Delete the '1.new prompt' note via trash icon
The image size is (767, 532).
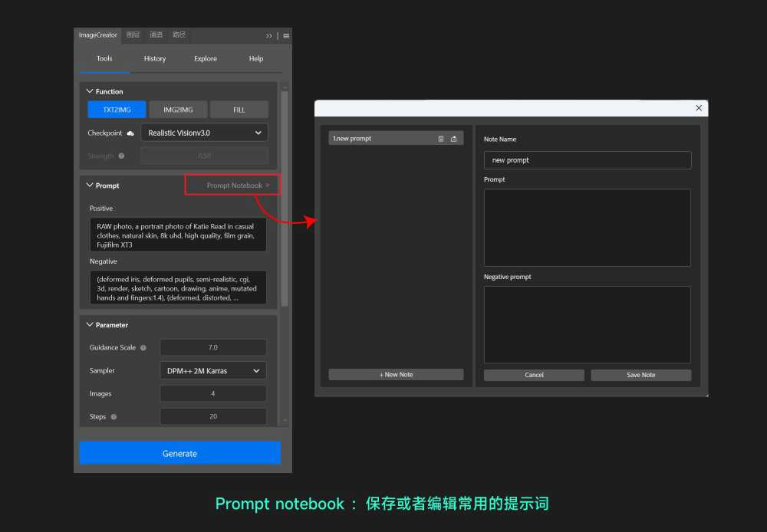tap(441, 139)
